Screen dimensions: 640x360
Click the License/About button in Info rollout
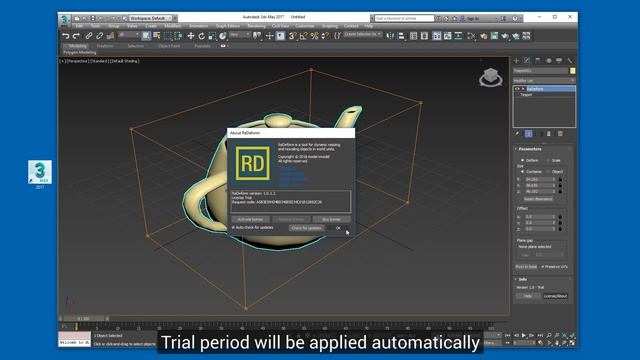point(555,296)
